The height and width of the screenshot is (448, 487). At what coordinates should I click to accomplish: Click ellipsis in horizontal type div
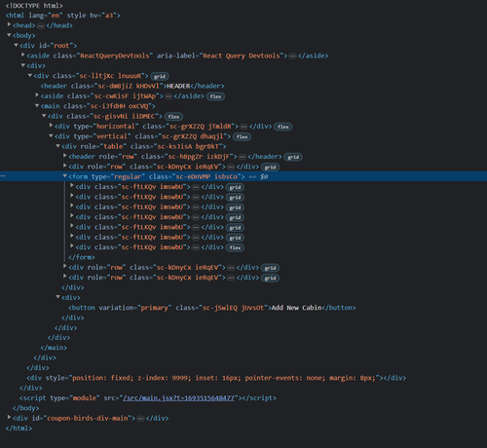point(243,127)
